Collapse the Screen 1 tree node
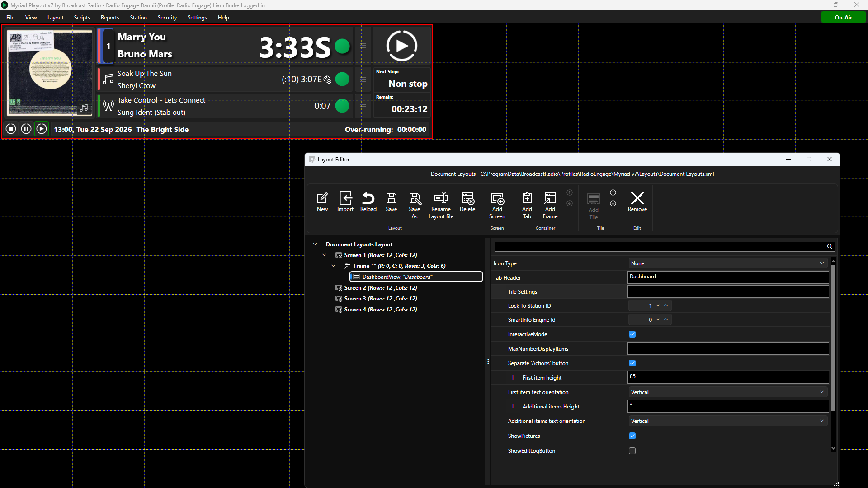 (x=324, y=255)
